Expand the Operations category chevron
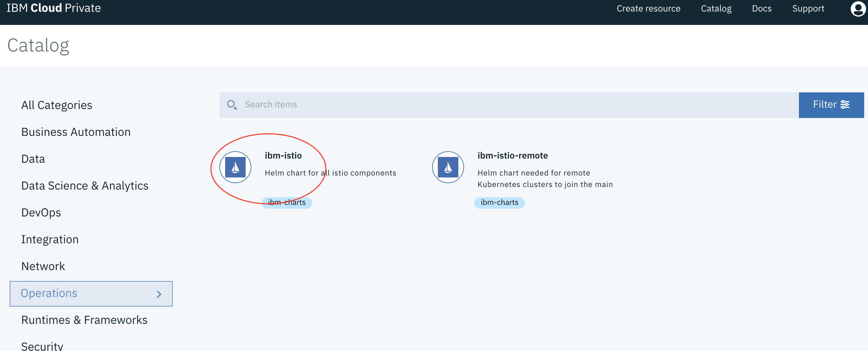This screenshot has width=868, height=351. tap(159, 294)
